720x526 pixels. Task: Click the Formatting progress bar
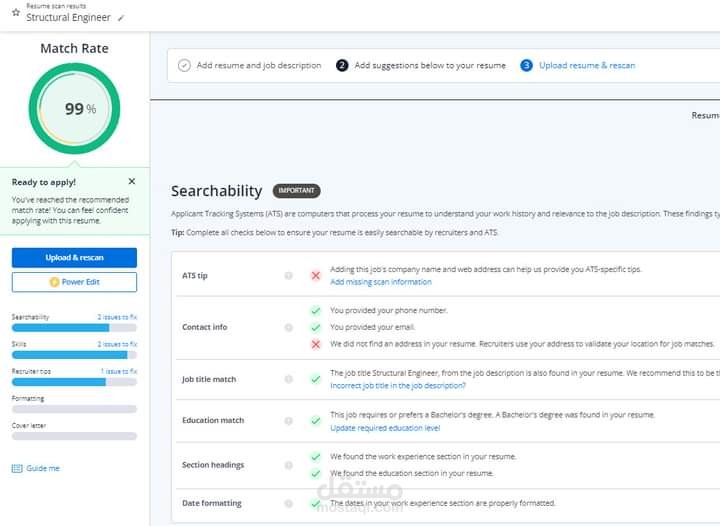click(74, 409)
